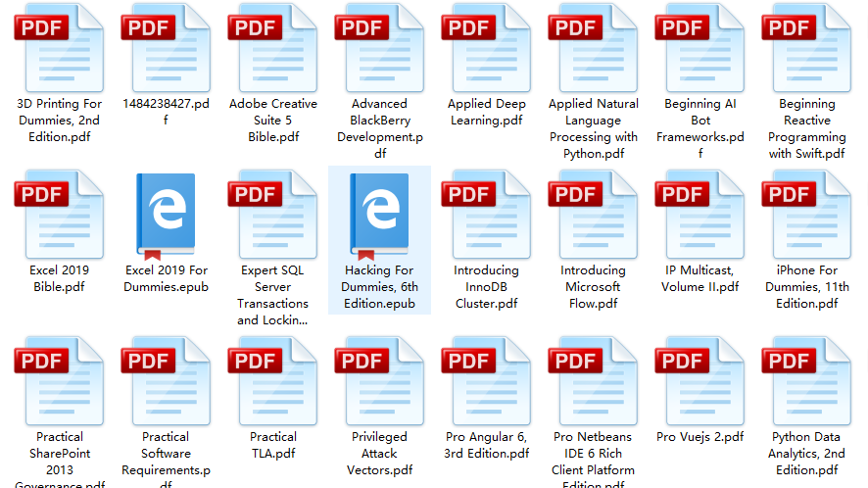Select the Excel 2019 Bible PDF icon

(x=59, y=215)
